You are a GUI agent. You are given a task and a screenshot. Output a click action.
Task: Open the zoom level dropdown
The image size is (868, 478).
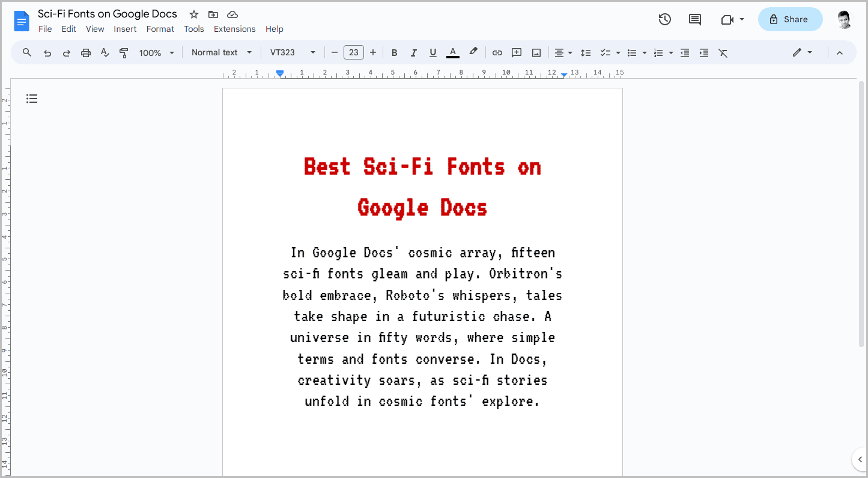pos(156,52)
